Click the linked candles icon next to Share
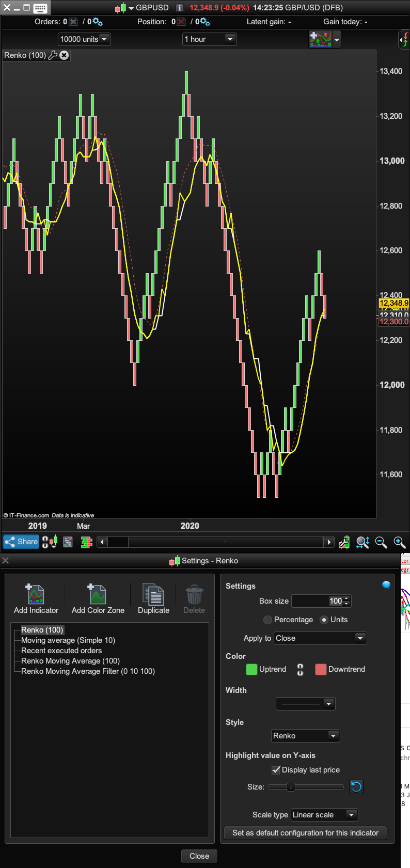Image resolution: width=410 pixels, height=868 pixels. click(x=50, y=542)
